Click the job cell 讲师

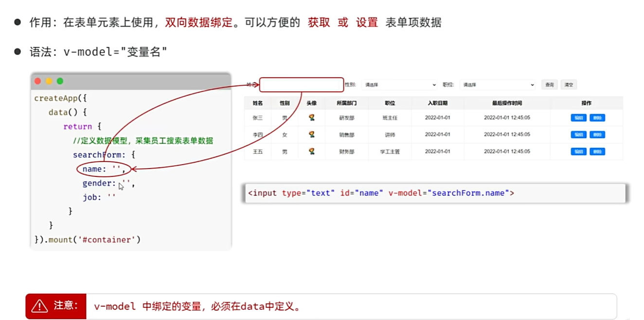click(390, 135)
